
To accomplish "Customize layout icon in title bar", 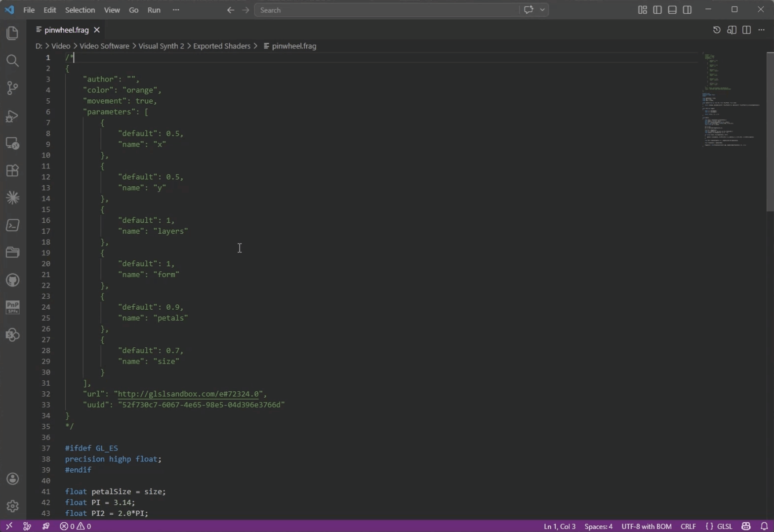I will pyautogui.click(x=643, y=10).
